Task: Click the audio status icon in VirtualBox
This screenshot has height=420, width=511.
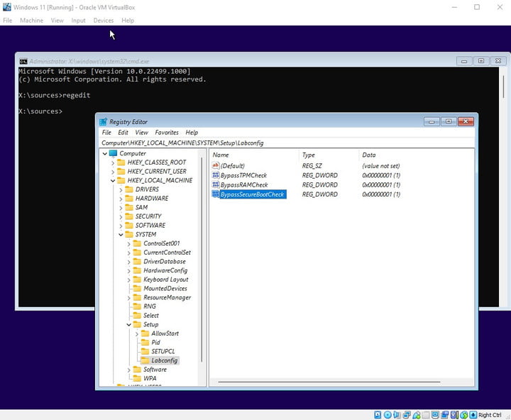Action: (397, 415)
